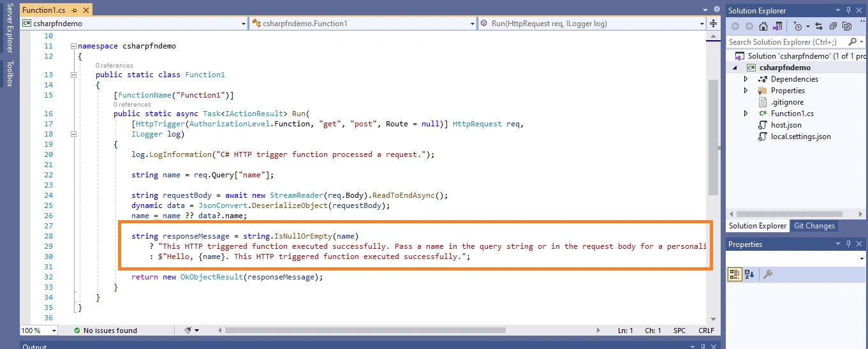Open the code cleanup profile dropdown arrow
This screenshot has height=349, width=868.
tap(197, 330)
